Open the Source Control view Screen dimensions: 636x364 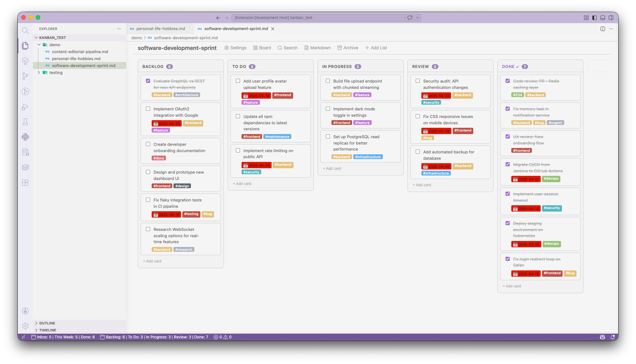tap(25, 76)
